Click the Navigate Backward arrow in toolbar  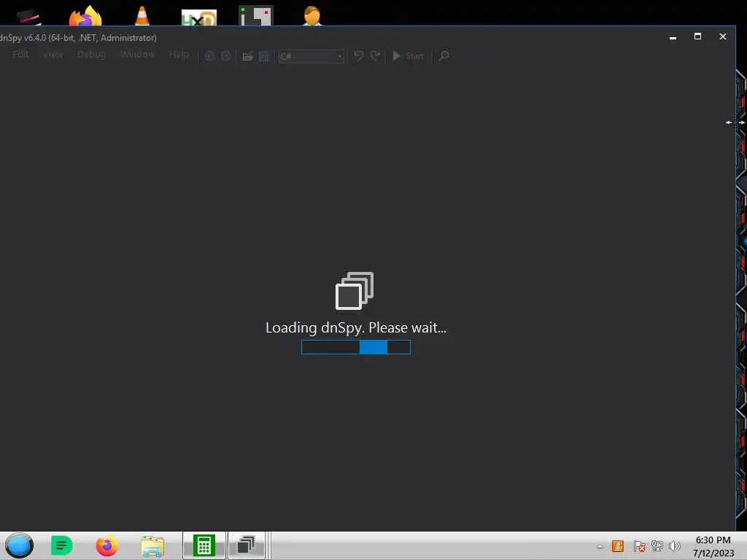click(x=209, y=55)
